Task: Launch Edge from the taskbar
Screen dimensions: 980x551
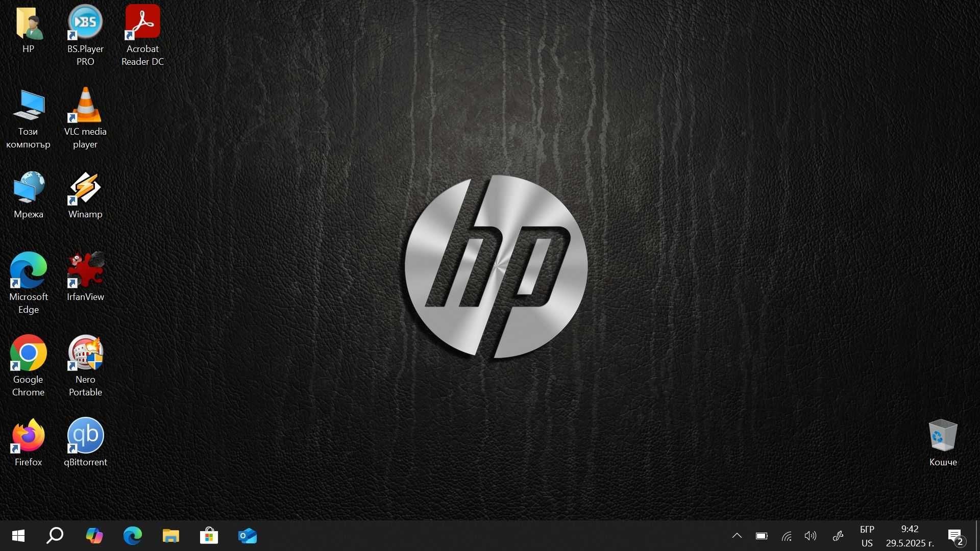Action: (133, 536)
